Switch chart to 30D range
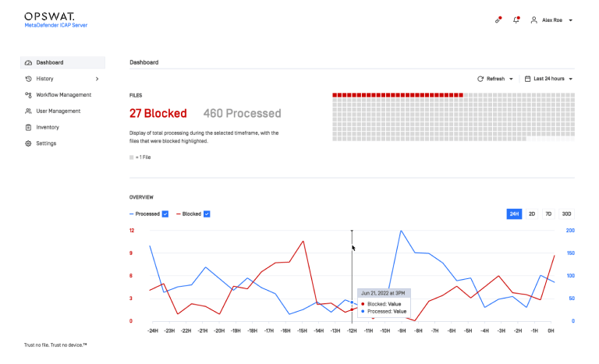The image size is (599, 364). coord(566,214)
